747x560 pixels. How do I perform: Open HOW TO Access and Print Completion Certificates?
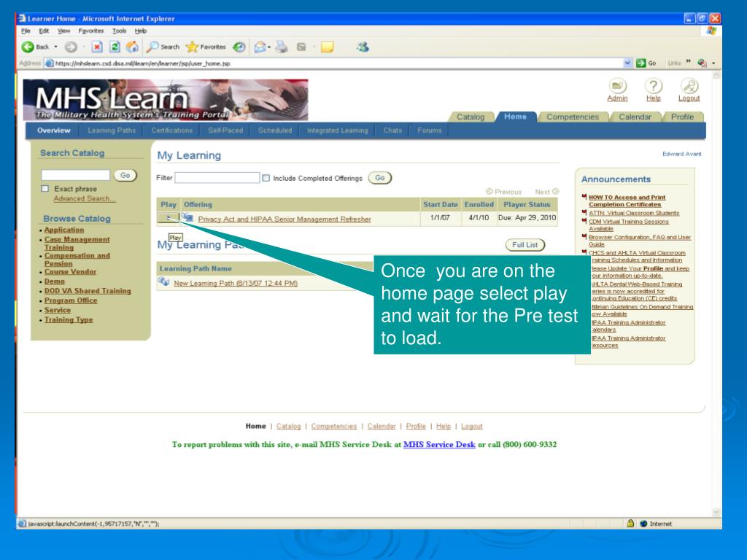click(x=627, y=201)
